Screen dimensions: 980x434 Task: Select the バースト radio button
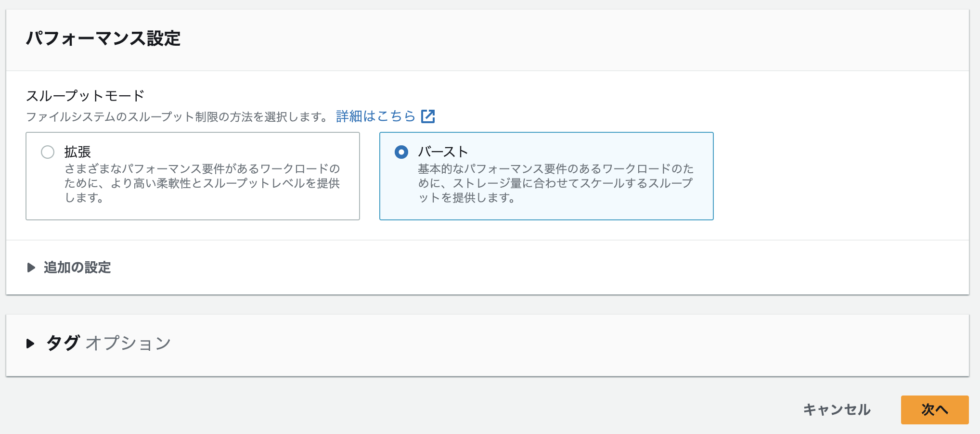click(401, 152)
